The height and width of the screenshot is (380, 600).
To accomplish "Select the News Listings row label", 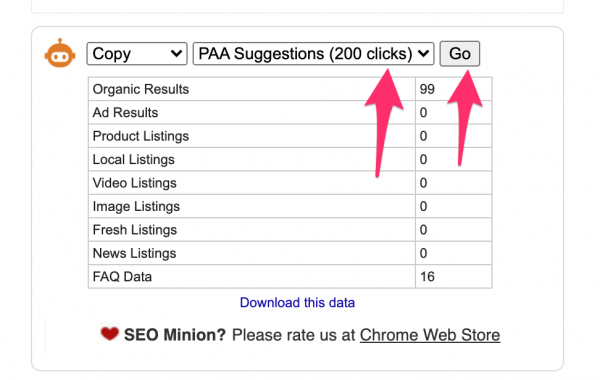I will [134, 253].
